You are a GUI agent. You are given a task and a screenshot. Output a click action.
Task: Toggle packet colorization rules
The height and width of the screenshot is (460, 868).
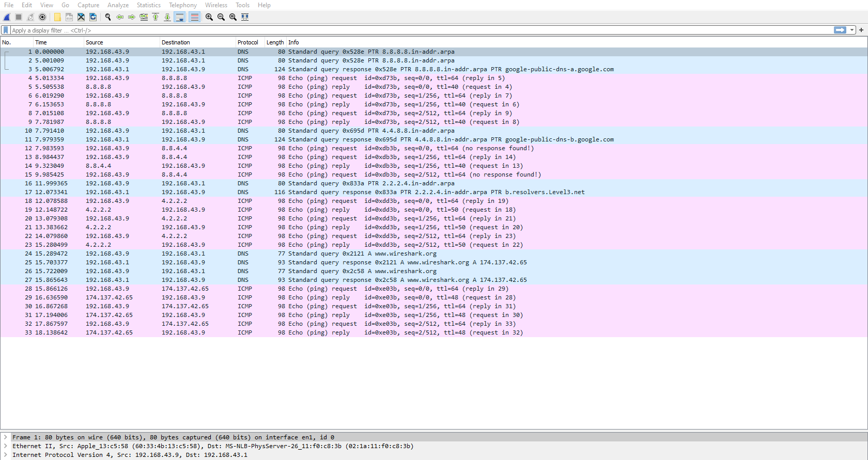point(194,17)
